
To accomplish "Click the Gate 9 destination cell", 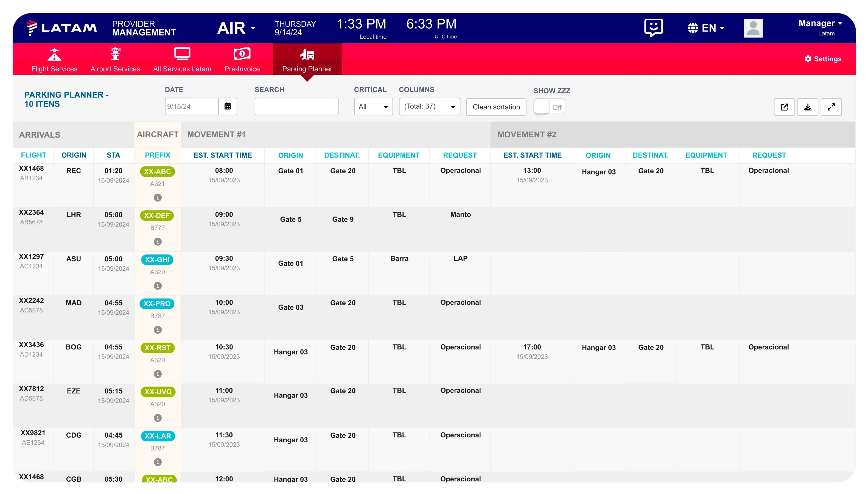I will pyautogui.click(x=343, y=220).
